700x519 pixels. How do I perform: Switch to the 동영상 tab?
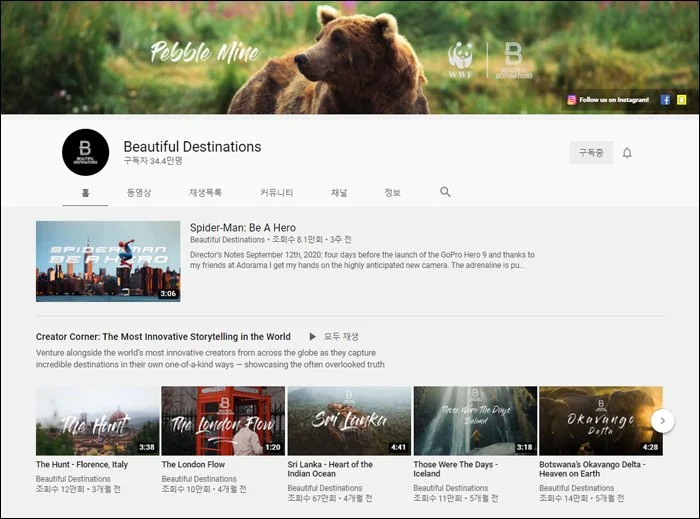139,193
